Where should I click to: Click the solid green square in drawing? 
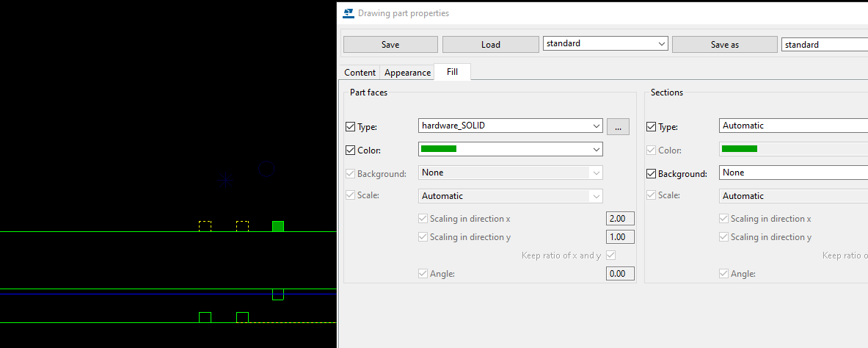point(278,226)
